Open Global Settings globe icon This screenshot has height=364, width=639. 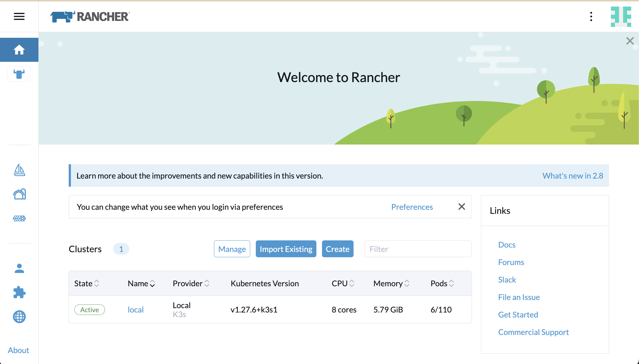point(19,317)
